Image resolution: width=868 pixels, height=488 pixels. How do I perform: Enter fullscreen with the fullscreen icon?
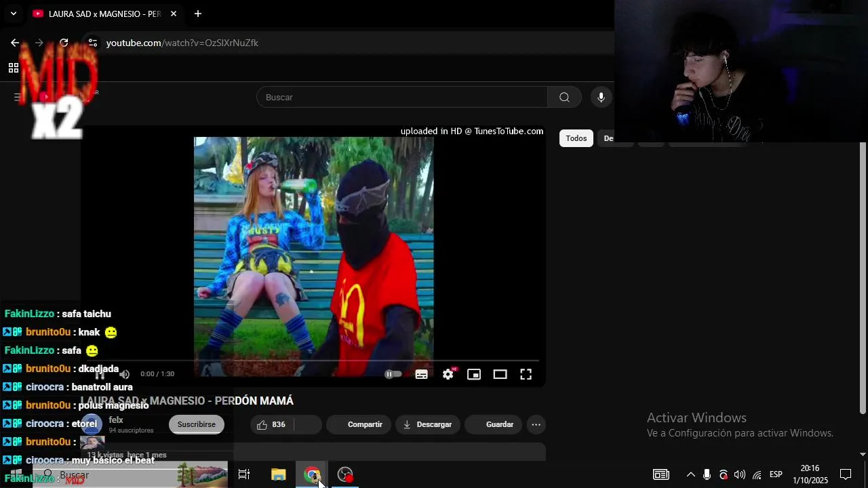pyautogui.click(x=526, y=374)
